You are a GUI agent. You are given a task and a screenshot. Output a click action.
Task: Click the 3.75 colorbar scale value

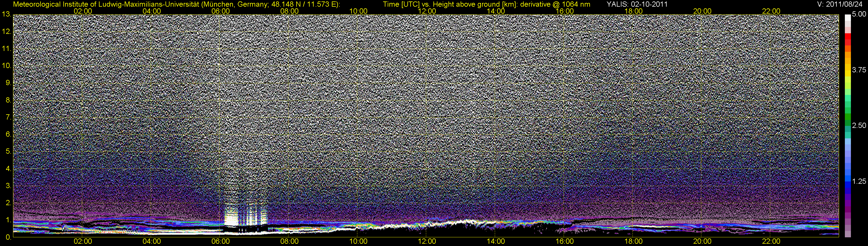tap(859, 70)
